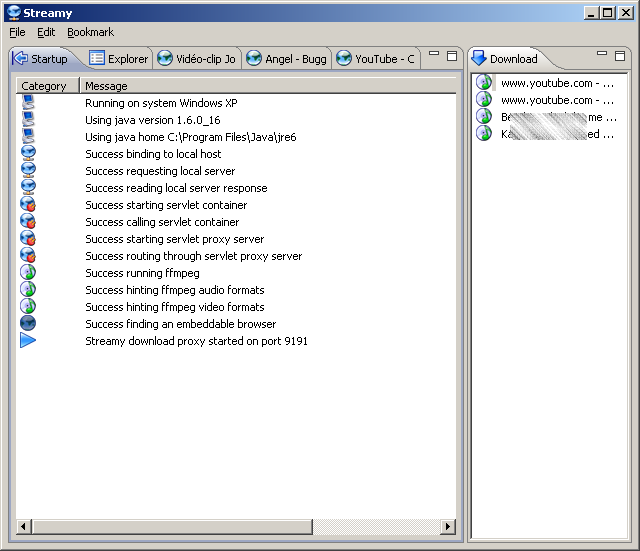This screenshot has width=640, height=551.
Task: Click network icon for reading server response
Action: point(28,187)
